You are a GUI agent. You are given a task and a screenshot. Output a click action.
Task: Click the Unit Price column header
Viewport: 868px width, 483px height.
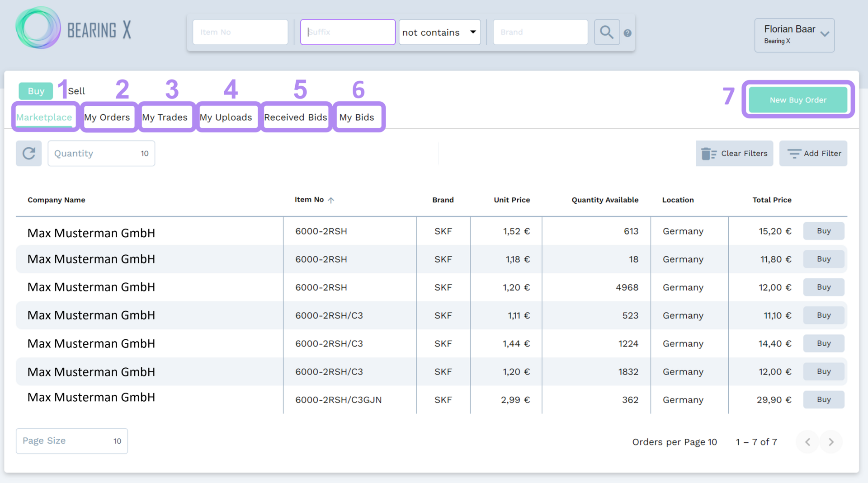512,200
